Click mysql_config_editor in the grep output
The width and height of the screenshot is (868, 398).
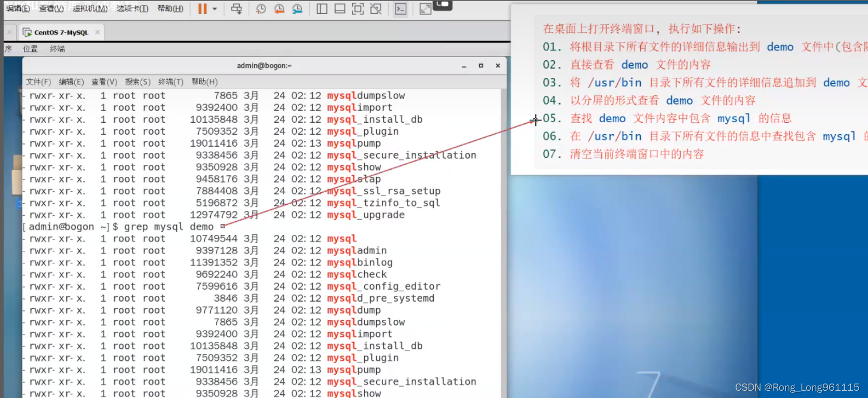tap(383, 287)
